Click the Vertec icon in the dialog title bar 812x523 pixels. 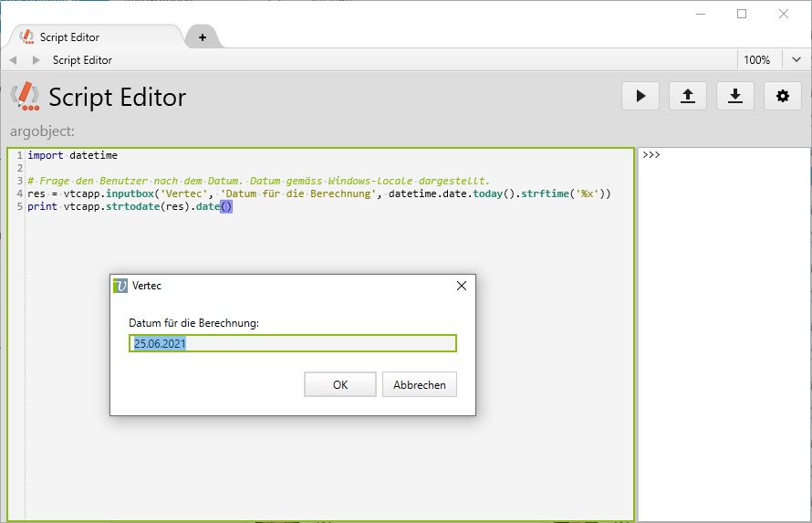(120, 286)
